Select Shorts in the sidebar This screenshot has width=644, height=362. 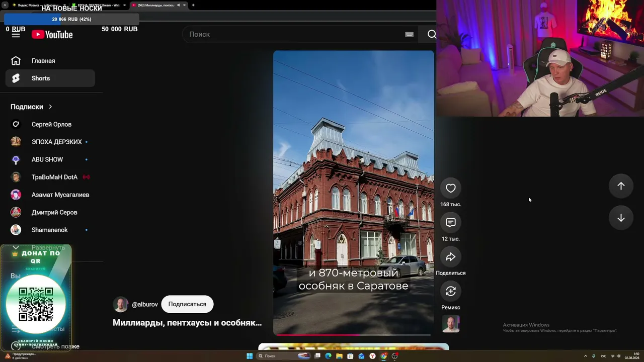50,78
